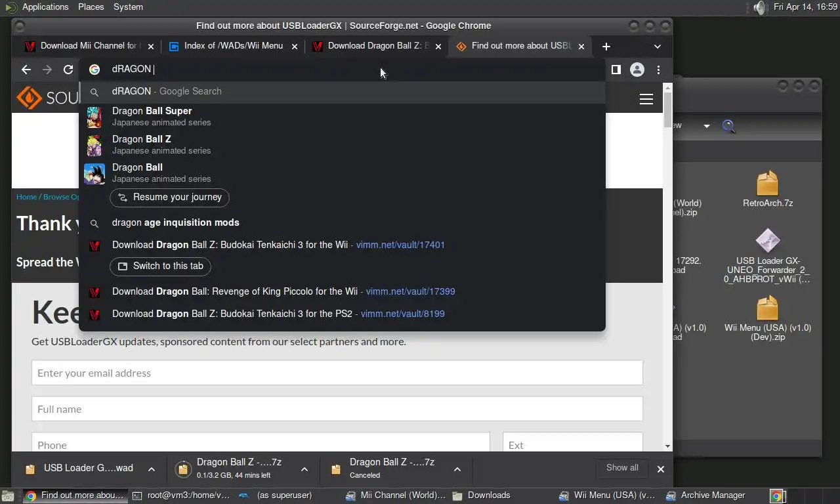
Task: Click the SourceForge logo icon
Action: [30, 98]
